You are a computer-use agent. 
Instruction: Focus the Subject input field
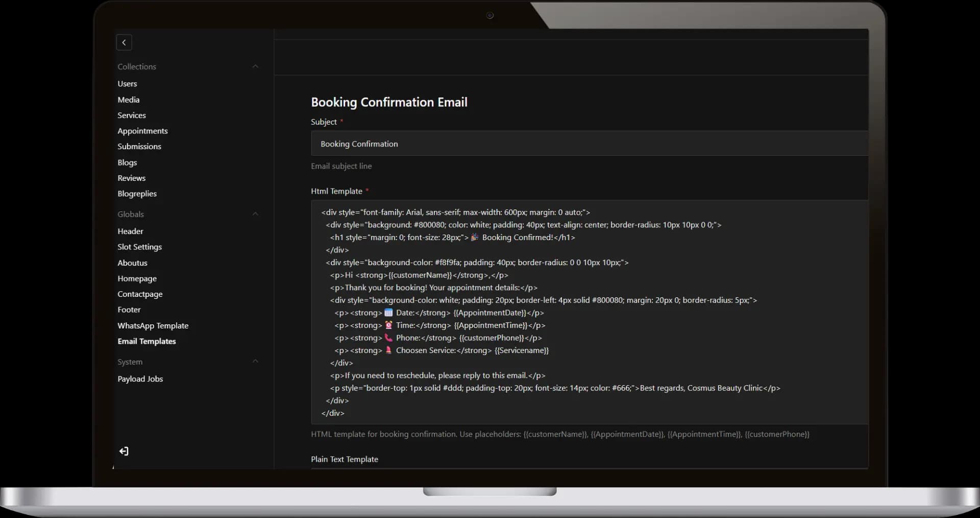[590, 144]
